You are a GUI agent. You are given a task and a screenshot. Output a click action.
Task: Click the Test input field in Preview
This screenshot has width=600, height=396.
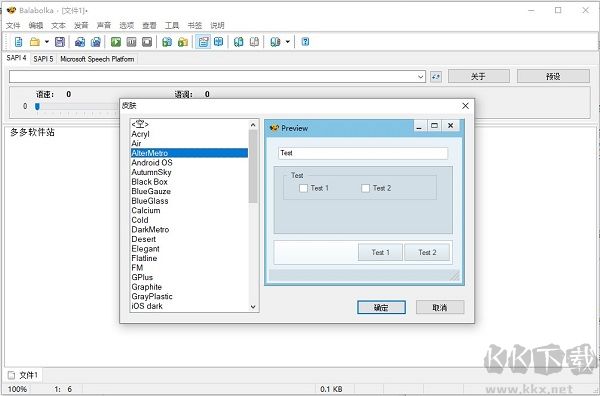tap(363, 153)
